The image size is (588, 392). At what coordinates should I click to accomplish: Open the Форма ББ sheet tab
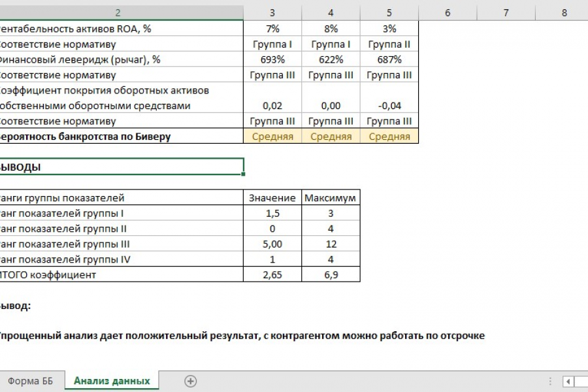[30, 381]
